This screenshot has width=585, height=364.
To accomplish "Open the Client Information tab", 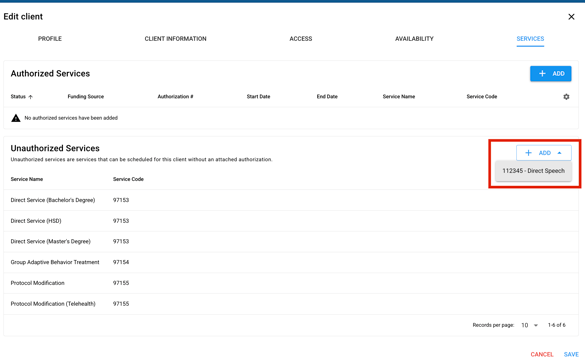I will point(175,39).
